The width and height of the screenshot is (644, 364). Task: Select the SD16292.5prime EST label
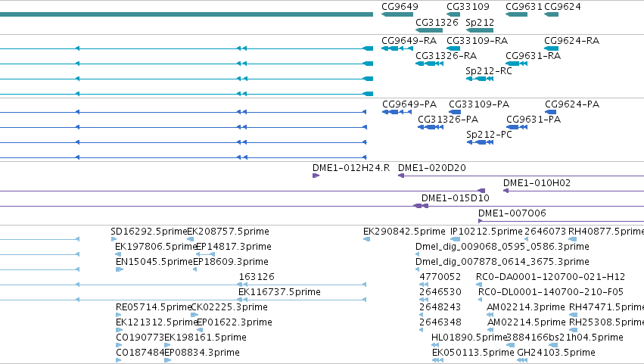point(148,232)
